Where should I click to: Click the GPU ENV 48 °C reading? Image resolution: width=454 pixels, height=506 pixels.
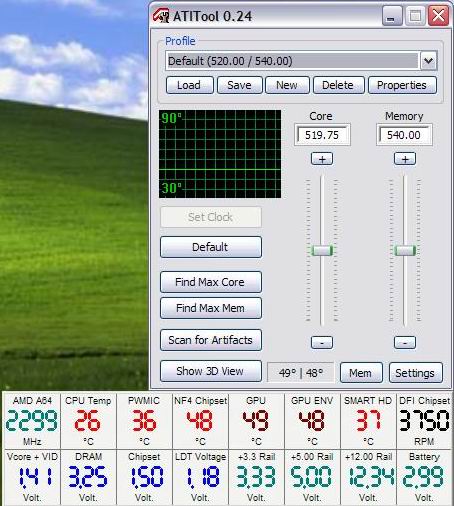tap(312, 421)
